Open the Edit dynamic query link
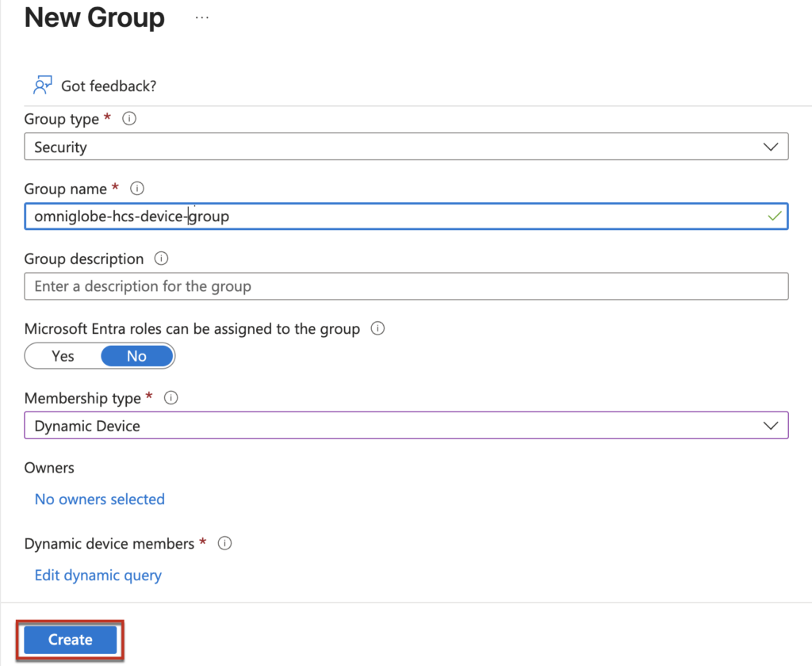The height and width of the screenshot is (666, 812). [98, 575]
